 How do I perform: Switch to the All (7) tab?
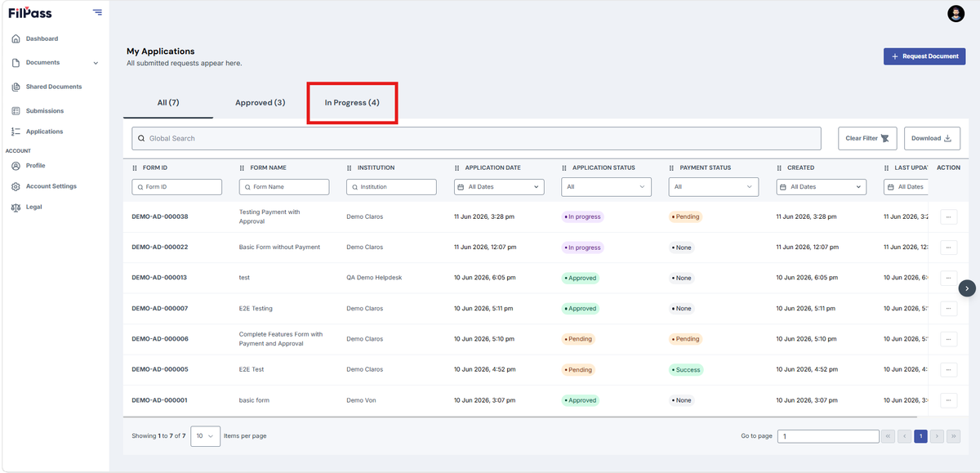pos(168,103)
